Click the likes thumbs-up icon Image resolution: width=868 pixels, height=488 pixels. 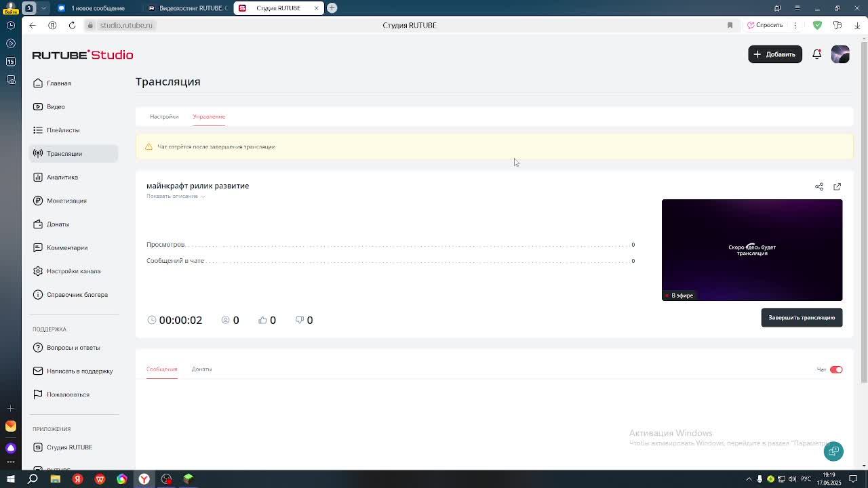(262, 320)
